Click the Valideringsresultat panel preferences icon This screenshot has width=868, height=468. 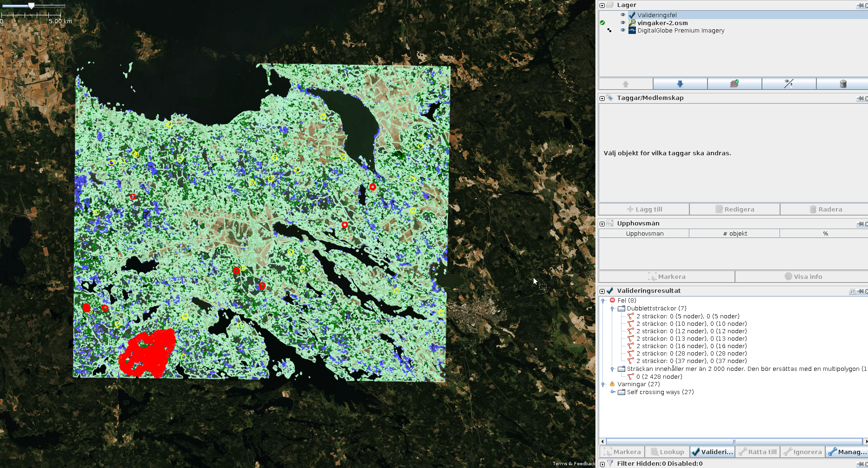[x=852, y=291]
